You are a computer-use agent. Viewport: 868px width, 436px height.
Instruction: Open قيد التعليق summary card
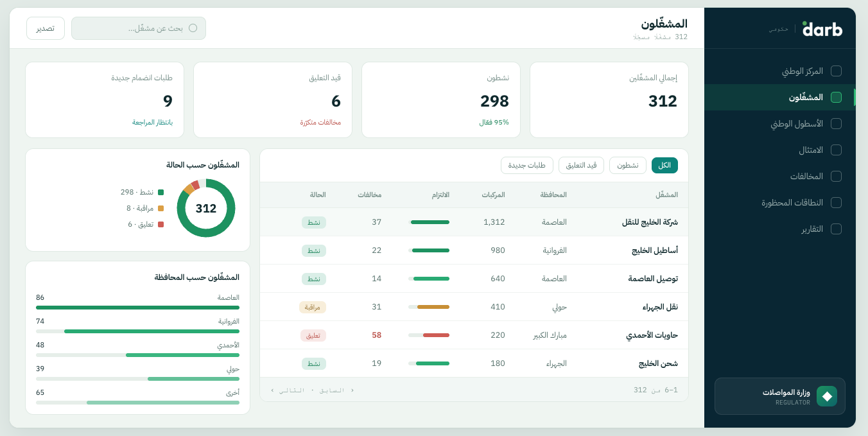(273, 100)
